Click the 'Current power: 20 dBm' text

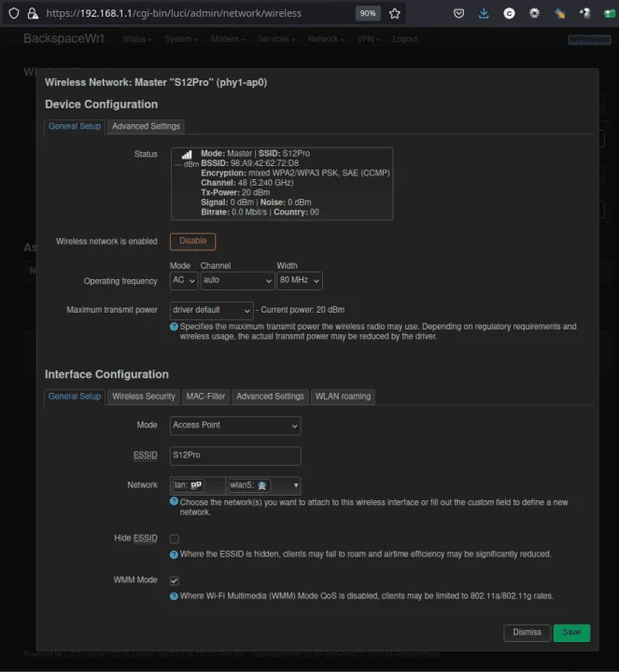tap(302, 310)
